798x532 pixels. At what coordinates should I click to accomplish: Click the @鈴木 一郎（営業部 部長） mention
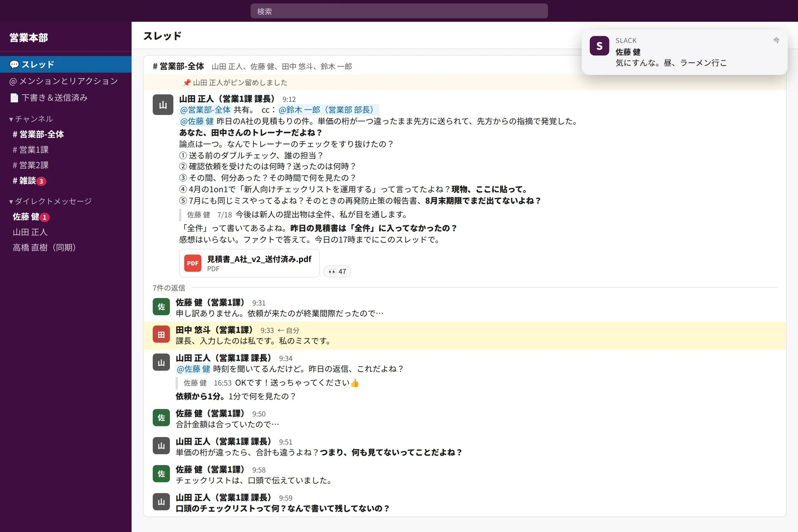[328, 110]
